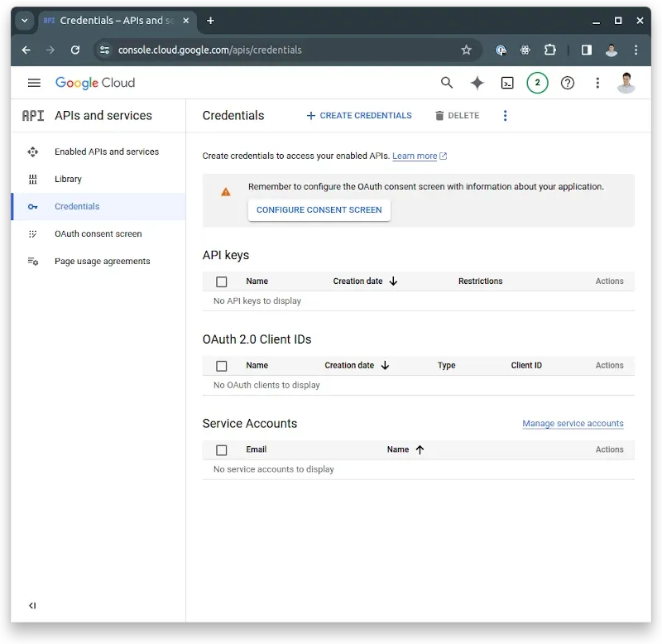Click the Client ID column header

[526, 365]
